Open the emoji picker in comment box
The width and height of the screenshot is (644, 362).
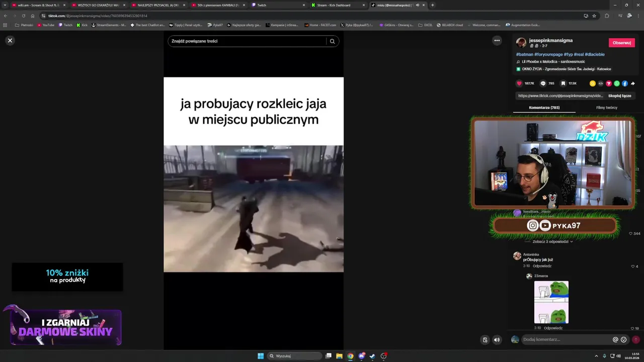tap(624, 340)
